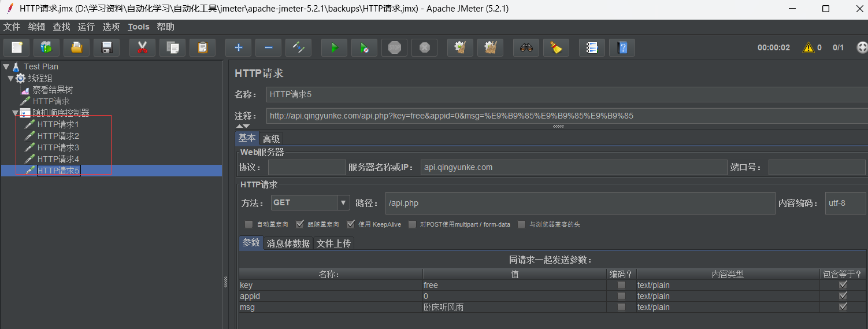868x329 pixels.
Task: Switch to the 文件上传 tab
Action: click(333, 243)
